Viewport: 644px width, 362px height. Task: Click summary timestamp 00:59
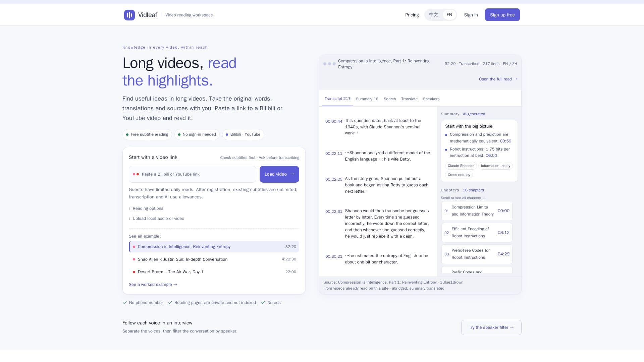(505, 141)
